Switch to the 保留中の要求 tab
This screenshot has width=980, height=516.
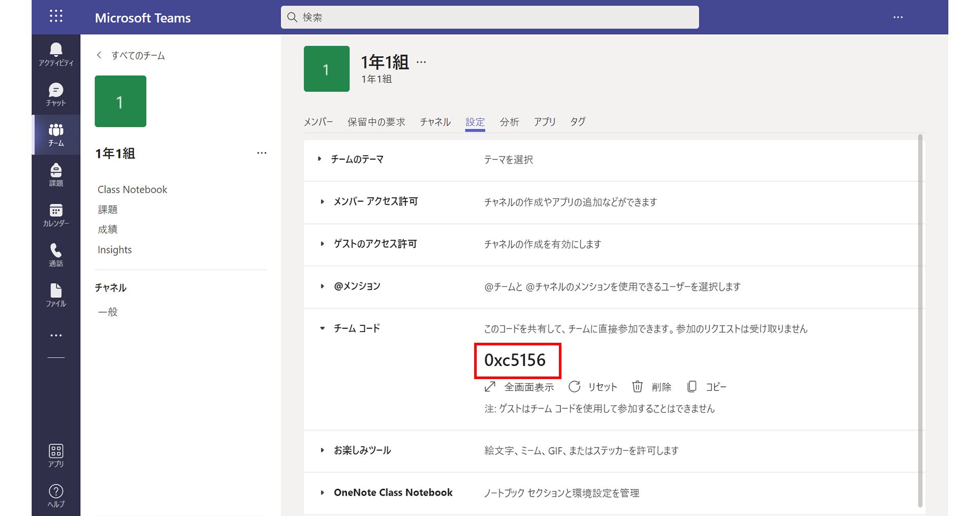(x=377, y=122)
